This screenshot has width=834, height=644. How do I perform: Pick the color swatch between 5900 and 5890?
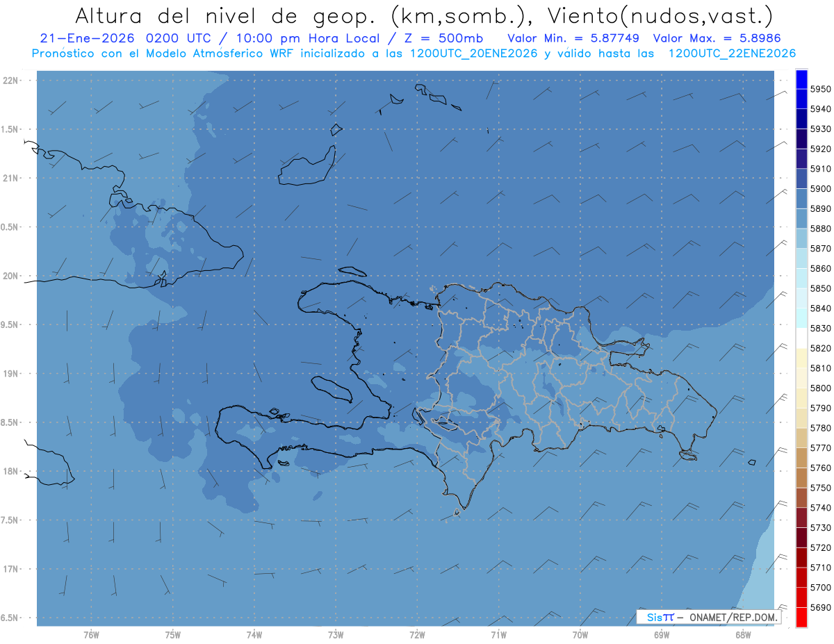[x=801, y=199]
